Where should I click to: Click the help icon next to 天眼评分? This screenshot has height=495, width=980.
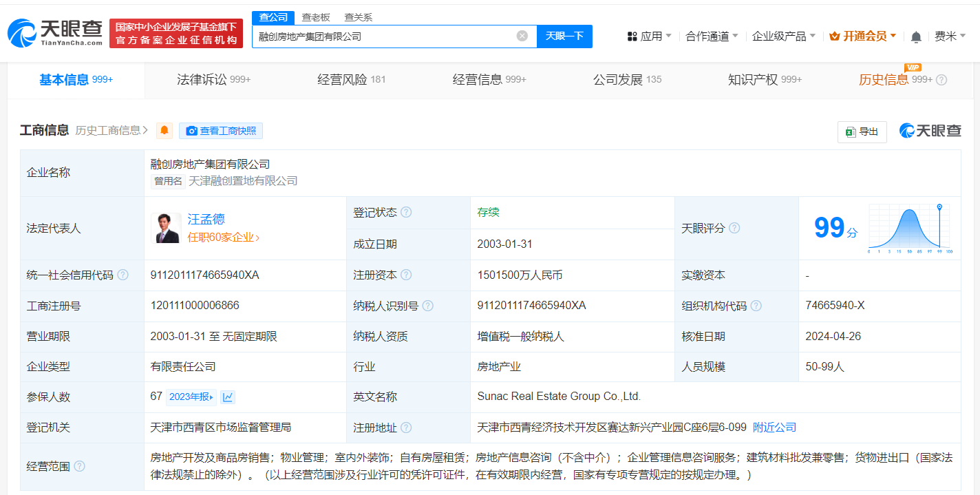pos(734,228)
